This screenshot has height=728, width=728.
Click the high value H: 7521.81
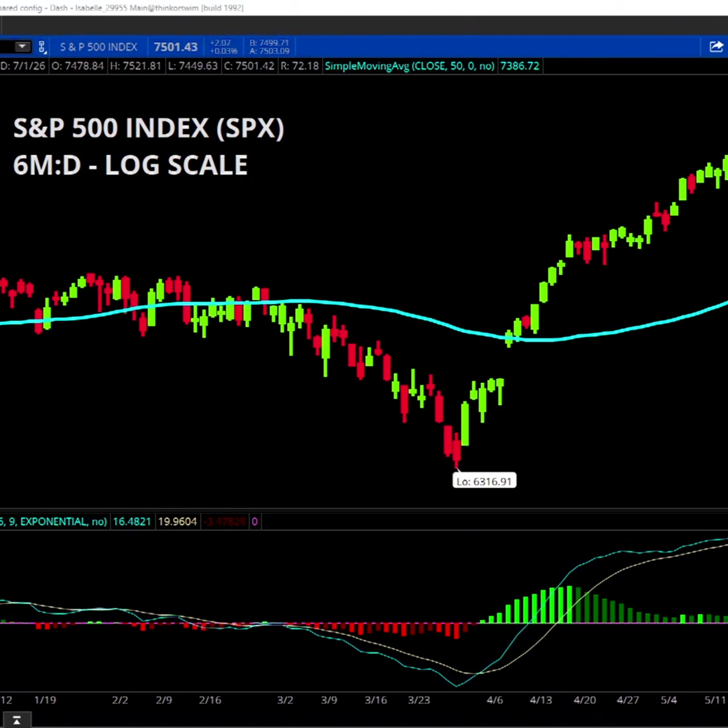[x=136, y=66]
